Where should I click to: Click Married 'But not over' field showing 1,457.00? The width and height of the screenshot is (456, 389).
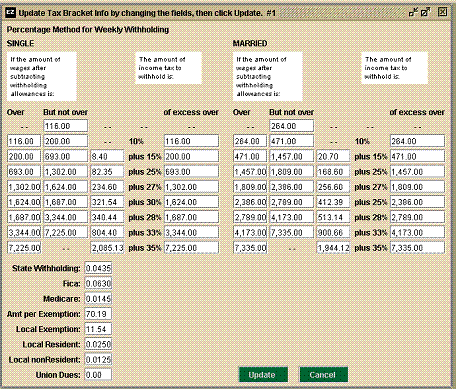pos(291,156)
